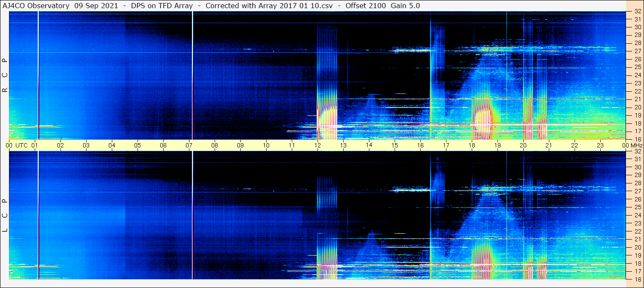Click the '00 UTC' time axis label
The height and width of the screenshot is (288, 644).
point(17,145)
